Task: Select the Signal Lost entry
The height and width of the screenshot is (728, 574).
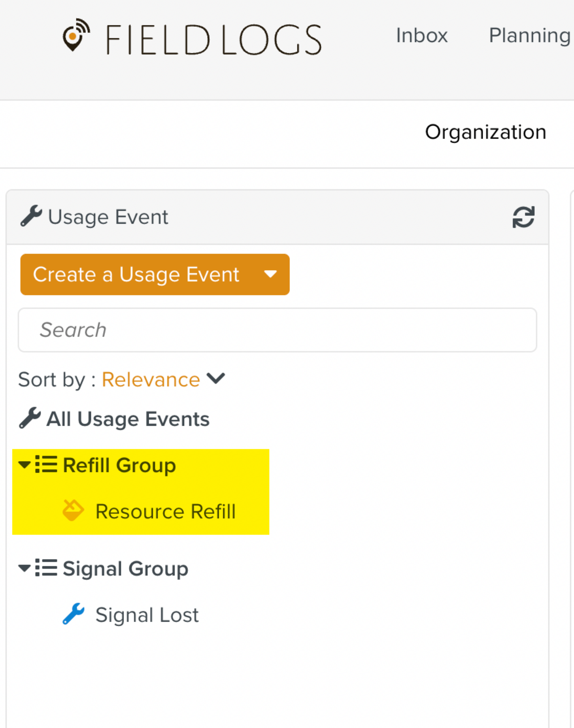Action: 147,614
